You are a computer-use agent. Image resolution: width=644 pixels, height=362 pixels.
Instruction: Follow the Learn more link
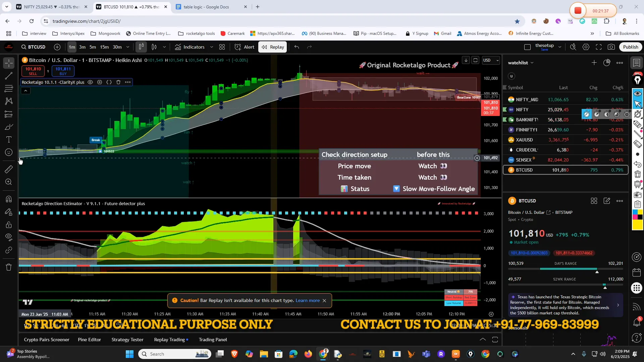[307, 300]
